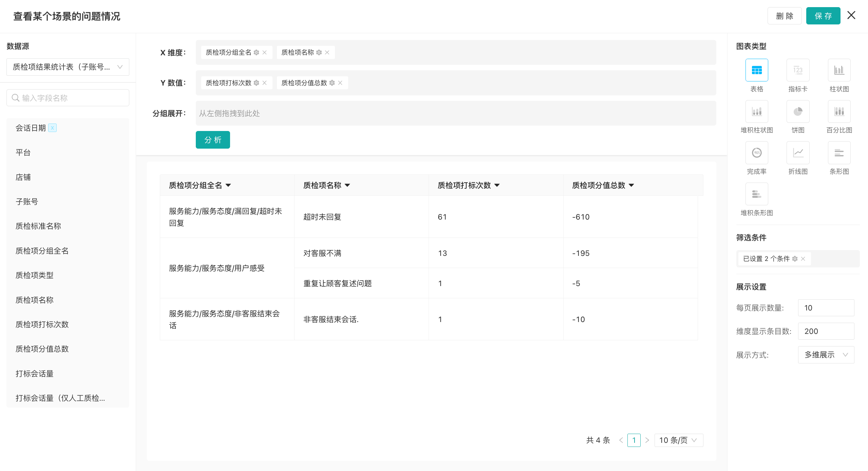
Task: Open settings gear on 质检项打标次数 Y tag
Action: tap(257, 83)
